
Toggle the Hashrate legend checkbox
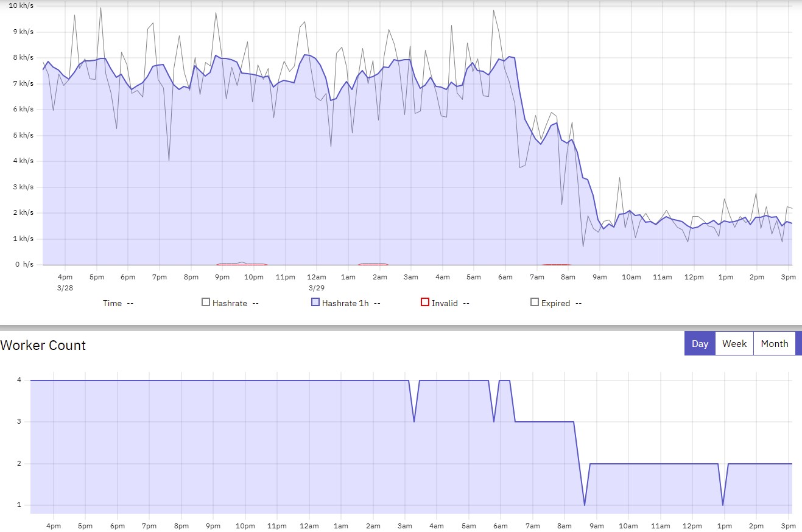pos(206,302)
